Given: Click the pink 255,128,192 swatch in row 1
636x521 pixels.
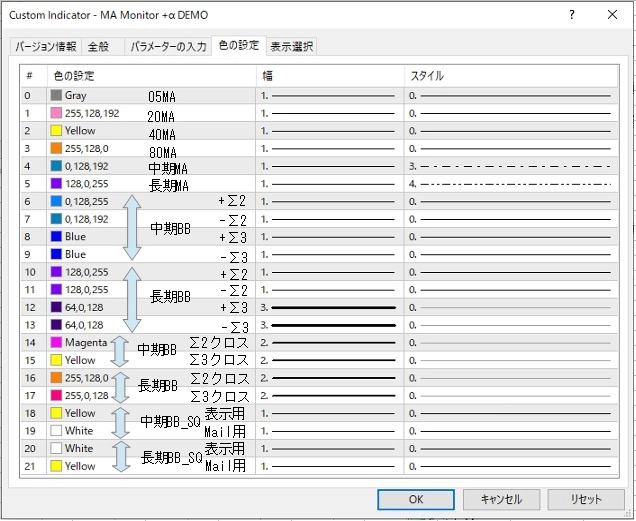Looking at the screenshot, I should point(56,113).
